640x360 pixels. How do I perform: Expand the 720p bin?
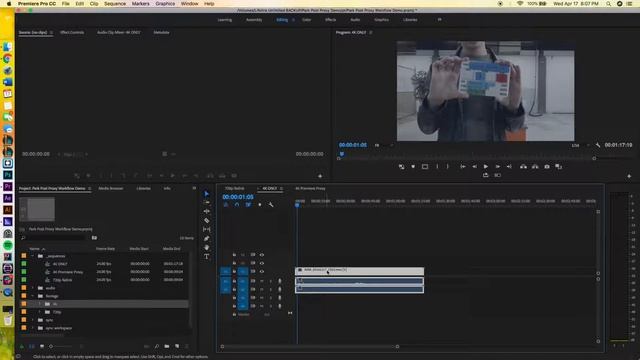(x=40, y=312)
